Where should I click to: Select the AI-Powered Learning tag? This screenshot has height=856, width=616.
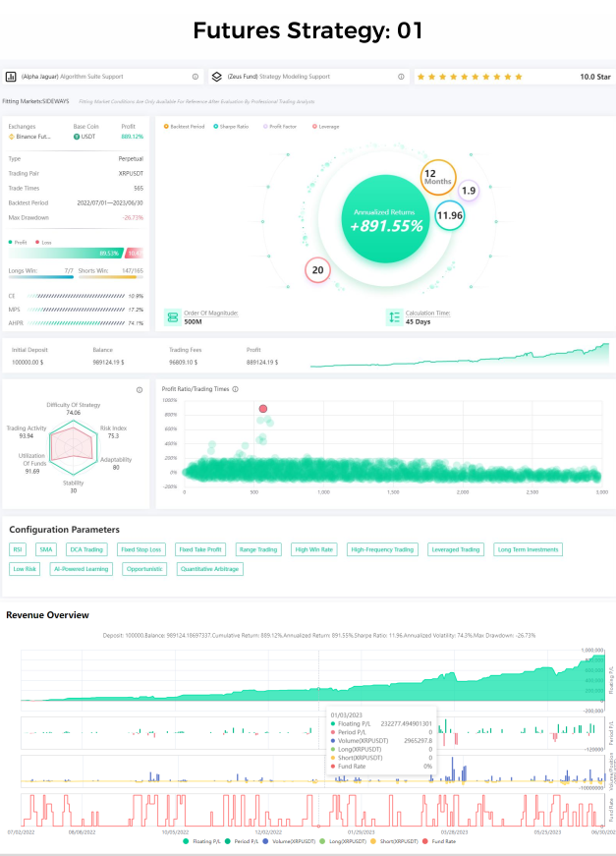point(81,569)
